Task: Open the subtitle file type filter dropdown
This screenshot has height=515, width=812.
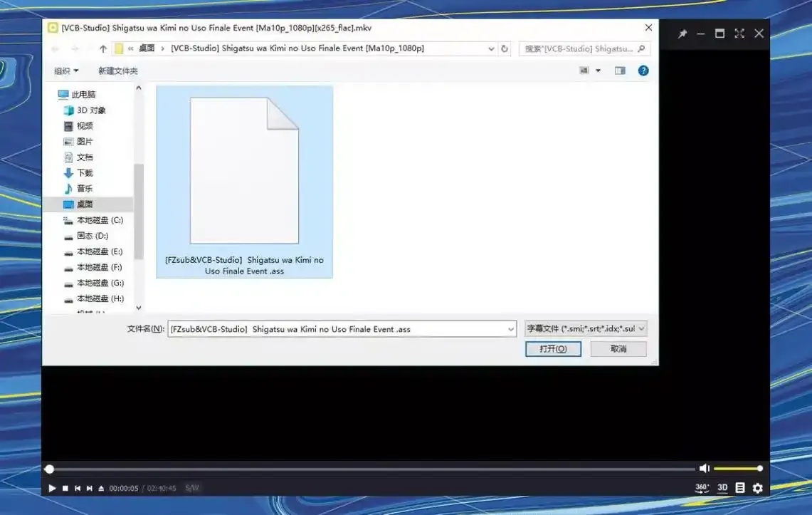Action: click(586, 328)
